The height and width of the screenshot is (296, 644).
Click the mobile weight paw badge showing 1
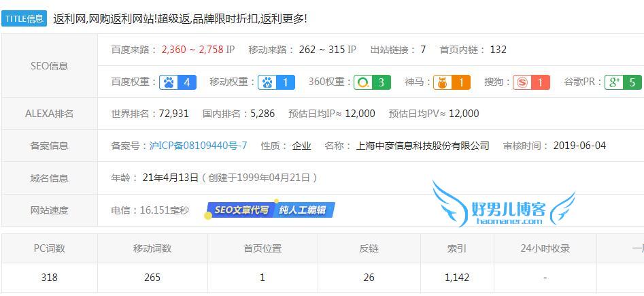click(276, 82)
